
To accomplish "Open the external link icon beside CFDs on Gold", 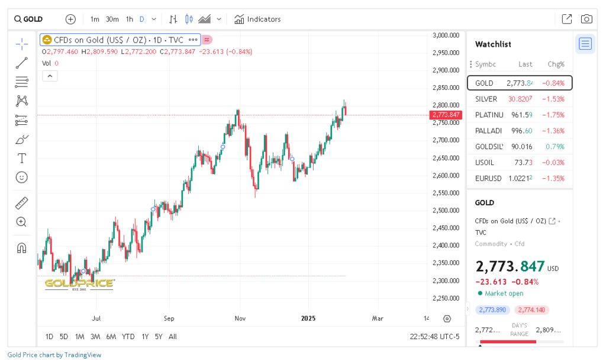I will (552, 221).
